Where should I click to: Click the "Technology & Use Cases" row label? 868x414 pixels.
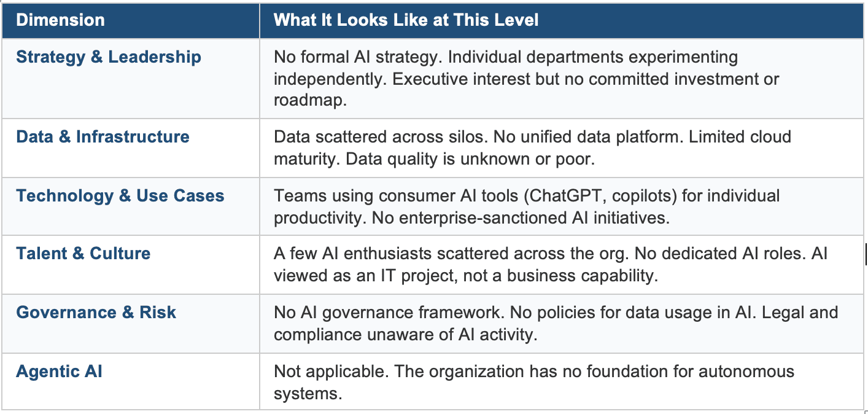120,196
